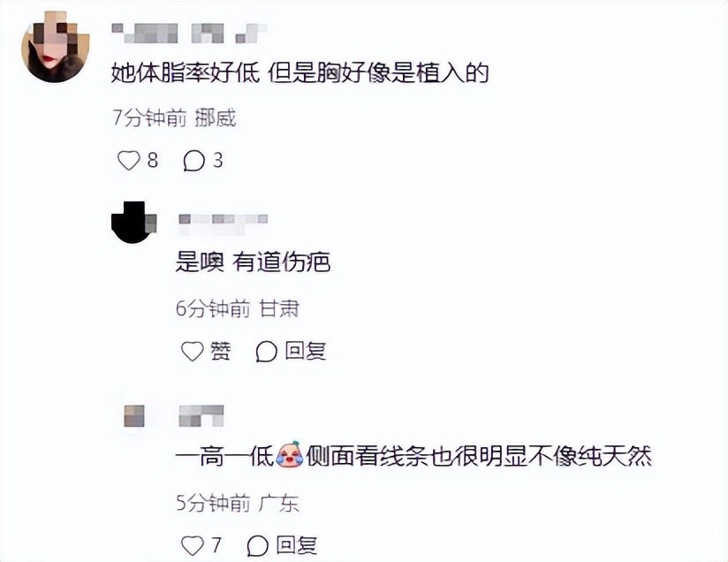Click the blurred username of the top commenter
Screen dimensions: 728x562
coord(189,33)
